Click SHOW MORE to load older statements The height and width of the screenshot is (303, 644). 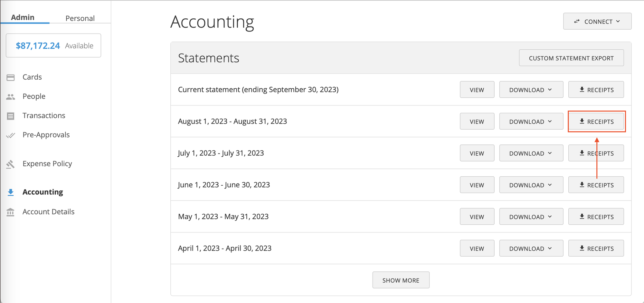tap(401, 280)
